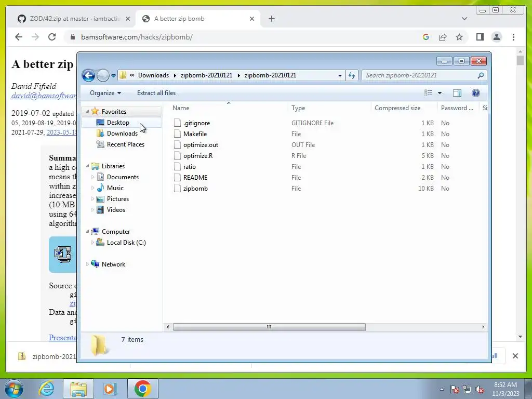Click Explorer's forward navigation arrow
The image size is (532, 399).
tap(103, 75)
